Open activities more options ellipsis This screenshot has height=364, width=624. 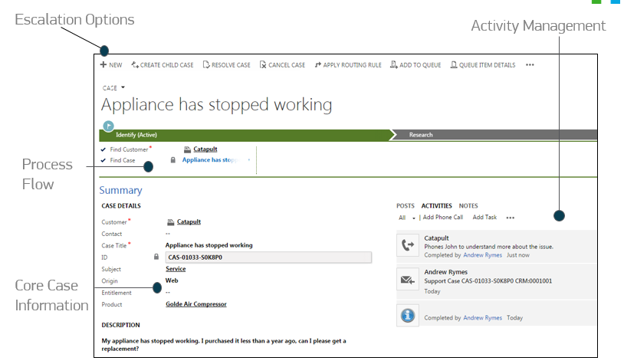(511, 218)
